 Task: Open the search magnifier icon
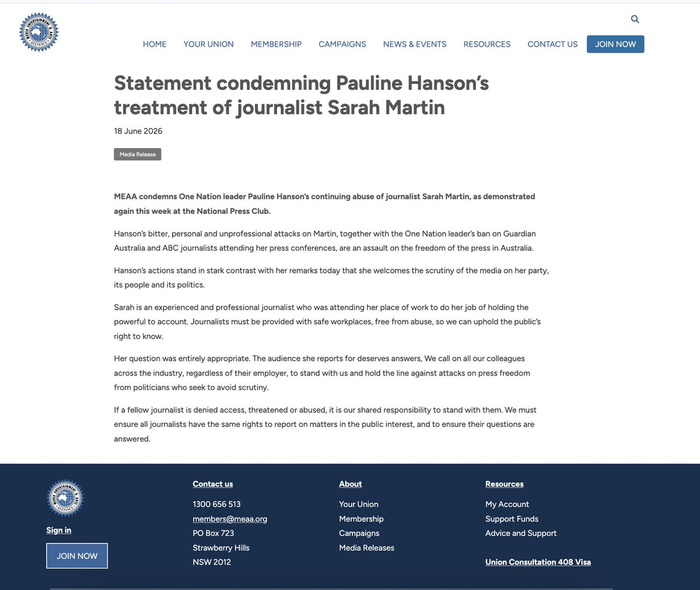click(635, 19)
